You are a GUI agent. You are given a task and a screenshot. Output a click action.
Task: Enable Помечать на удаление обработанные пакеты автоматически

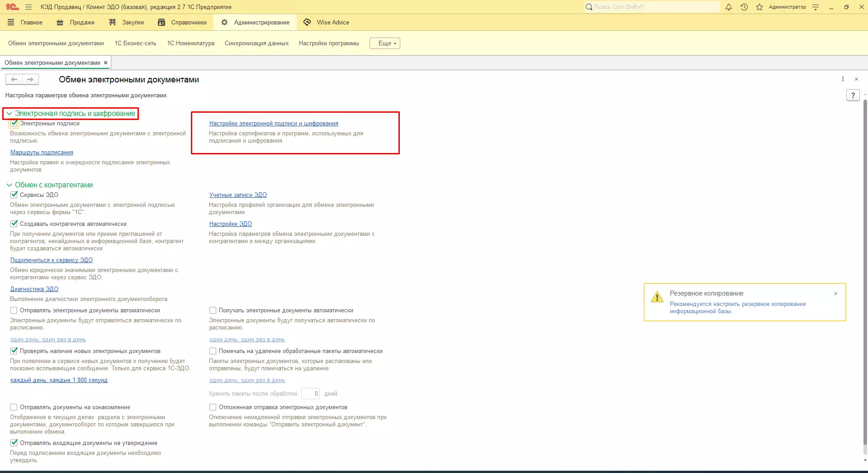213,351
